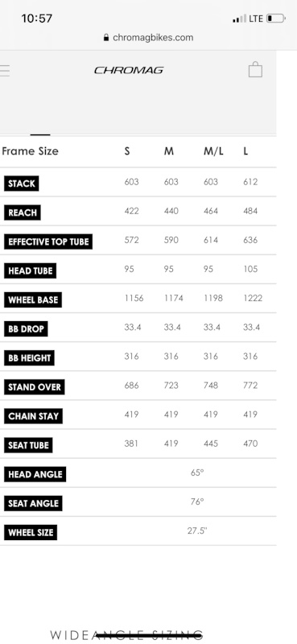Tap the cellular signal bars icon
Screen dimensions: 297x644
(x=239, y=19)
